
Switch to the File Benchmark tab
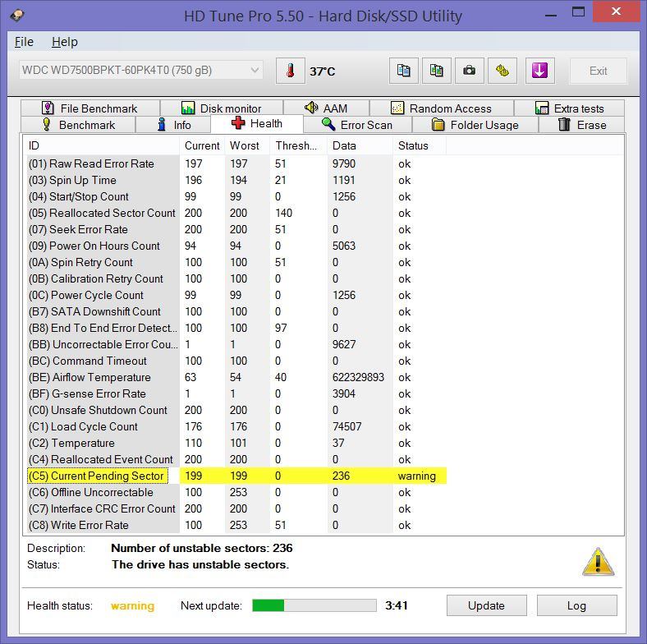tap(90, 108)
